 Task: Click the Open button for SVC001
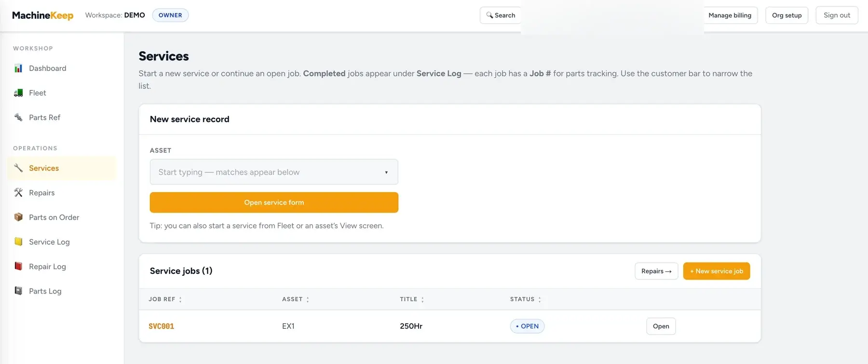[661, 326]
